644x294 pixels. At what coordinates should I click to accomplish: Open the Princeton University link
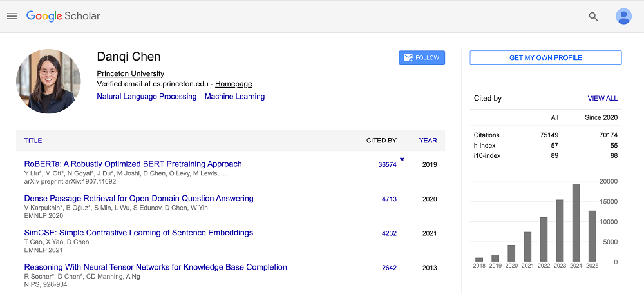(x=130, y=73)
